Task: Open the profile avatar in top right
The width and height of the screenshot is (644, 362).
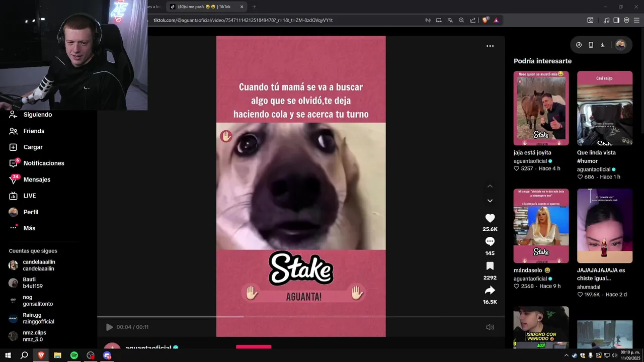Action: [x=620, y=45]
